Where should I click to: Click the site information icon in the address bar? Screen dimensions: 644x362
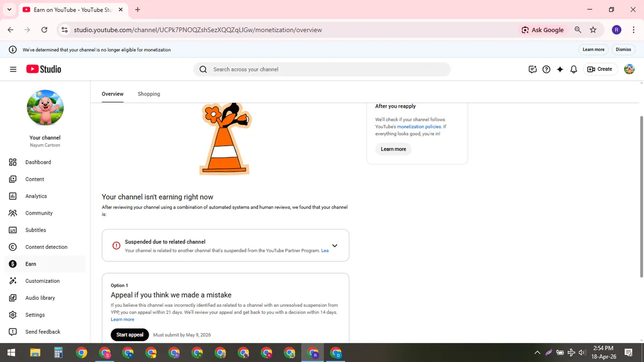tap(64, 30)
